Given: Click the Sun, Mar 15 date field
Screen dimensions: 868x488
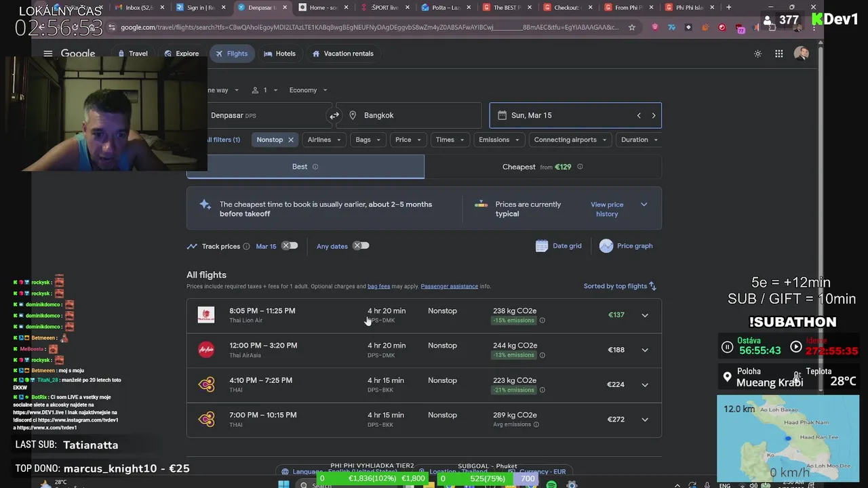Looking at the screenshot, I should (x=575, y=115).
